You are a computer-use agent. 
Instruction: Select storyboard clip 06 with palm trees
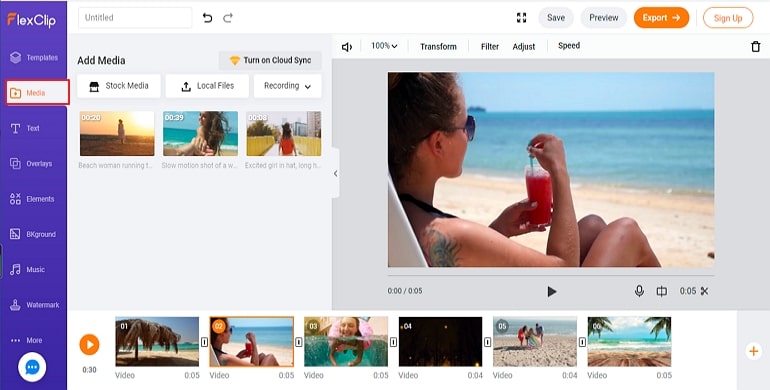point(629,342)
